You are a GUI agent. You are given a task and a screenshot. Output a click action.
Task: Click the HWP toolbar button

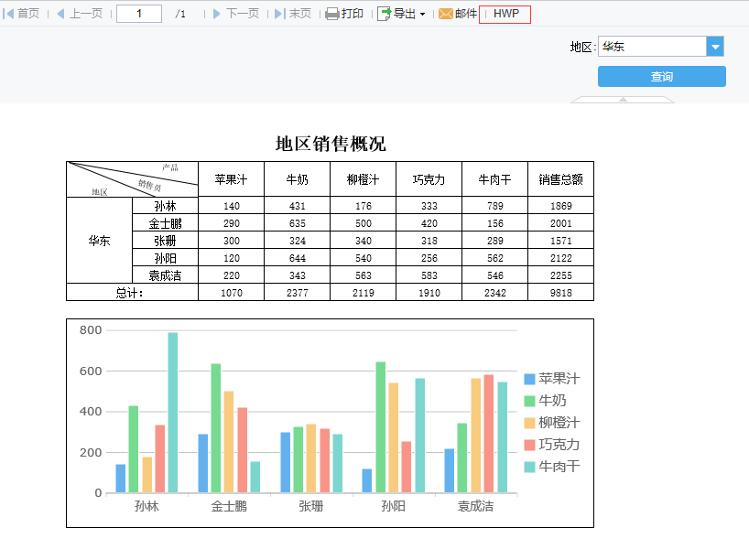pos(505,14)
